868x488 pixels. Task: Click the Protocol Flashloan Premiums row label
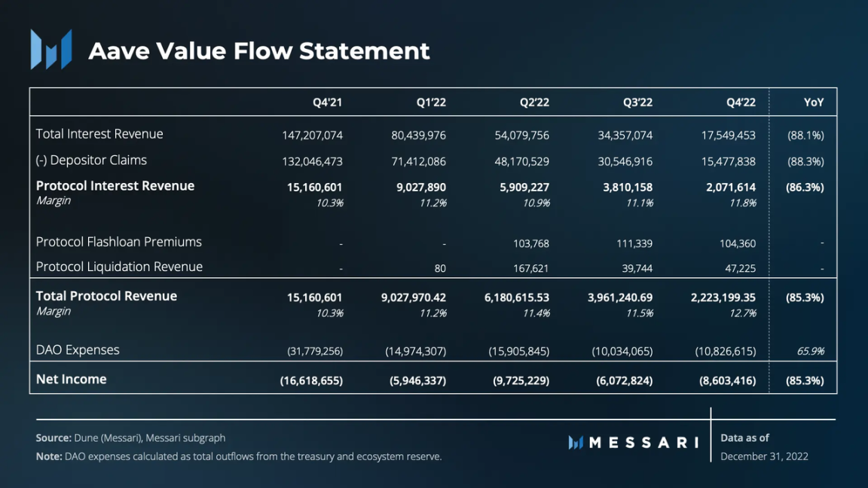coord(119,242)
